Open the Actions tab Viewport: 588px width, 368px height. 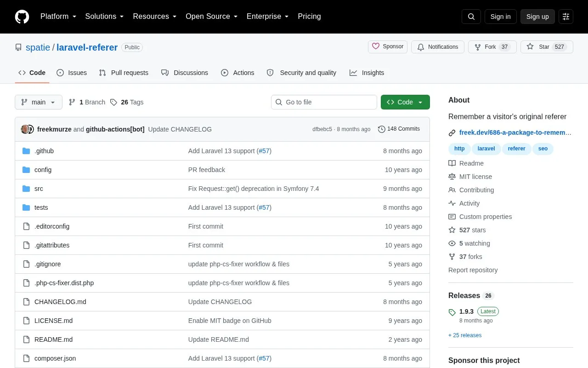pyautogui.click(x=237, y=73)
